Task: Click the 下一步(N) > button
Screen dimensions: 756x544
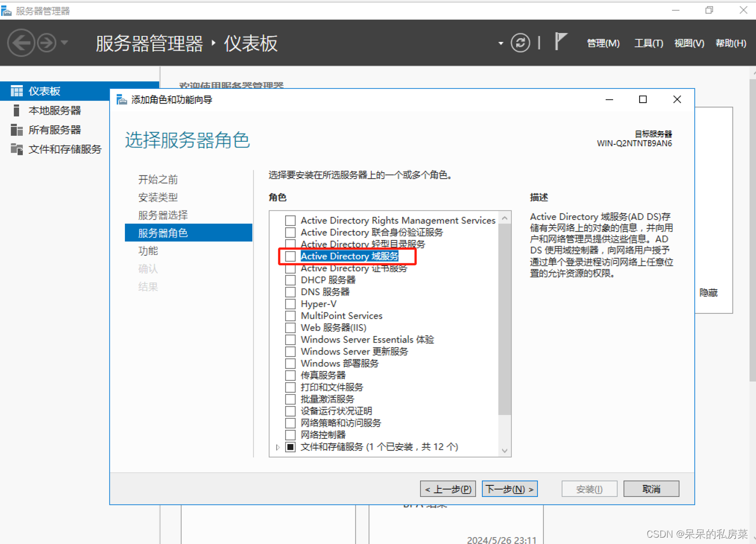Action: pyautogui.click(x=509, y=489)
